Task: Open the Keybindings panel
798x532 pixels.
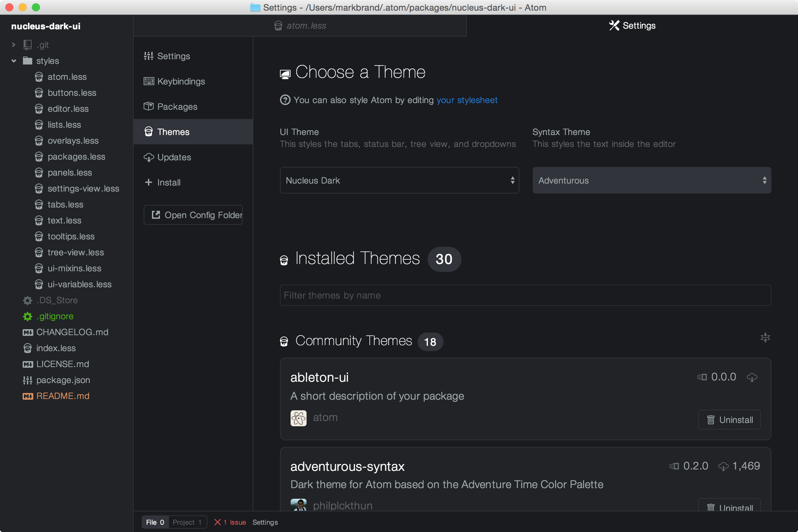Action: (x=193, y=81)
